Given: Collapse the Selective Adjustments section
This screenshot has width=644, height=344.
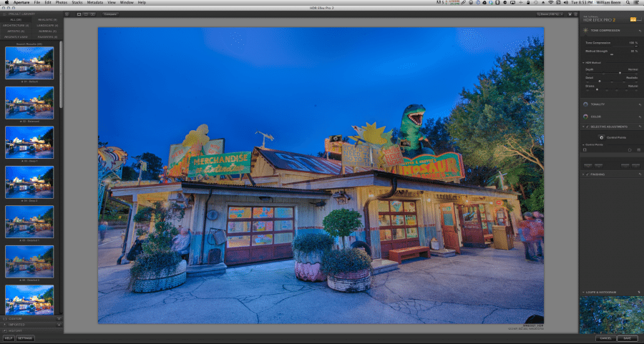Looking at the screenshot, I should point(583,127).
